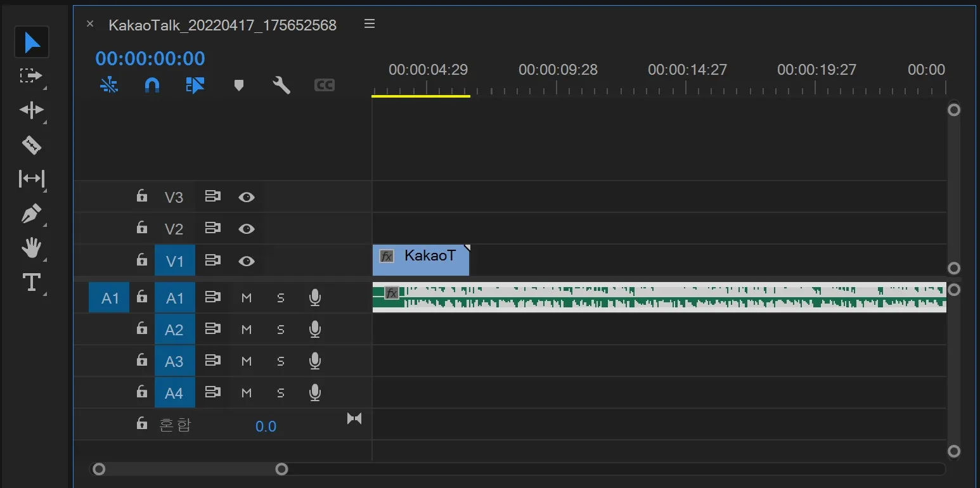
Task: Add a marker with marker icon
Action: [x=239, y=85]
